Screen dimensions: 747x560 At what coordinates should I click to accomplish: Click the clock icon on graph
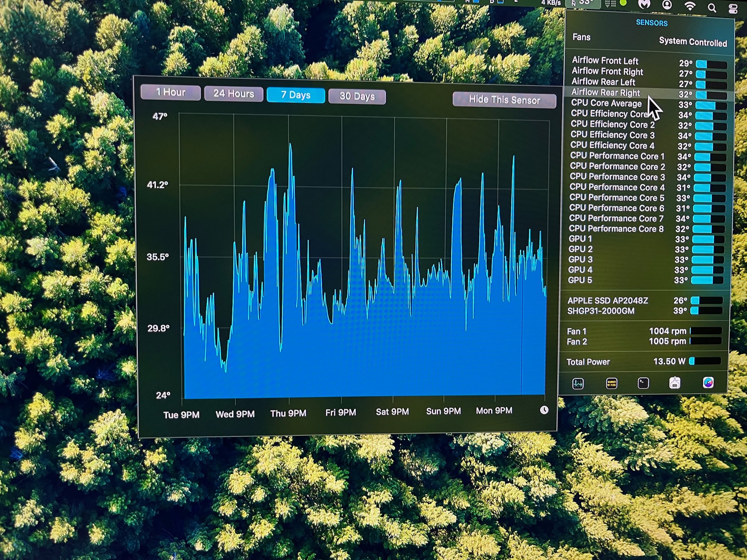tap(544, 410)
